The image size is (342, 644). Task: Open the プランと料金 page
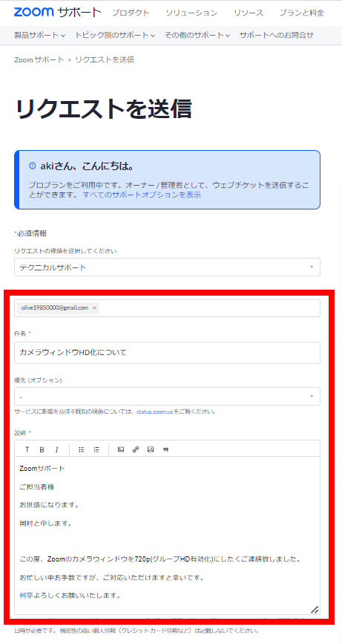(x=301, y=13)
